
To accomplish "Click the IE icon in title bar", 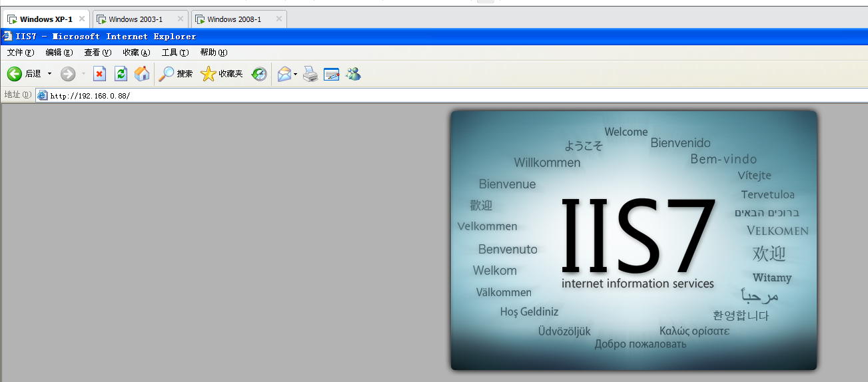I will click(7, 36).
